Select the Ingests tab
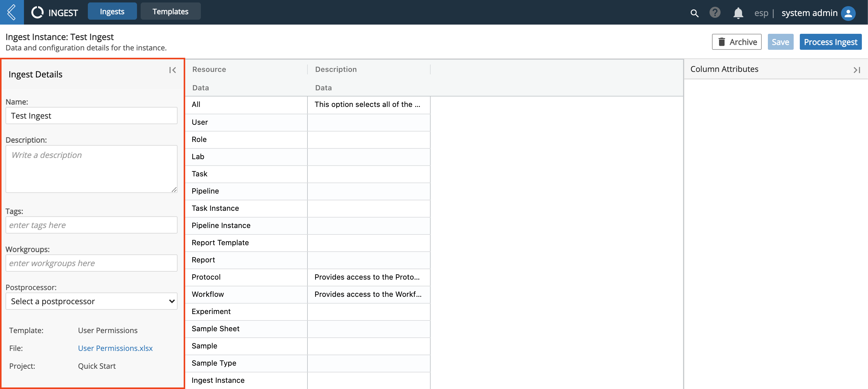868x389 pixels. click(111, 10)
